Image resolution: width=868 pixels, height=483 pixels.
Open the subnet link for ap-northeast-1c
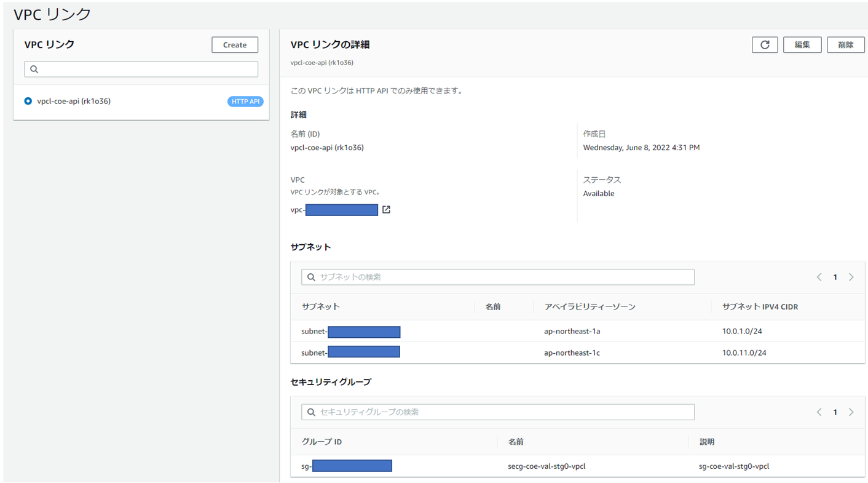coord(350,353)
